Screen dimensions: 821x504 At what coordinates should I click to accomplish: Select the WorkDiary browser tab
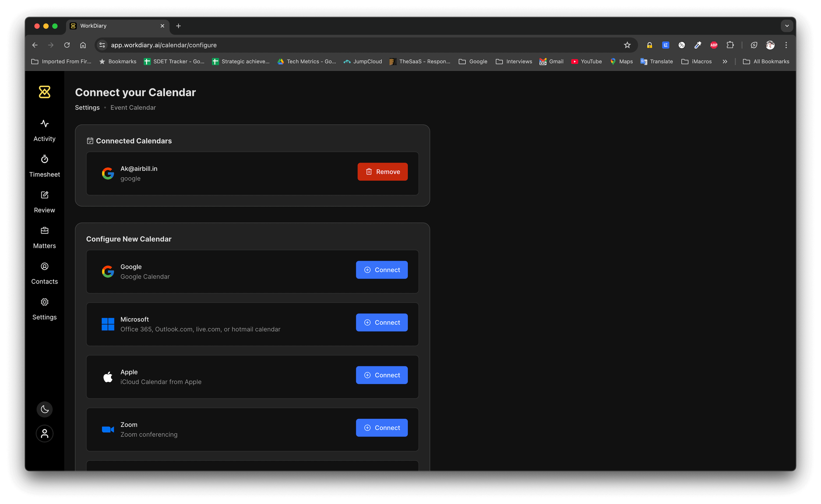[118, 26]
